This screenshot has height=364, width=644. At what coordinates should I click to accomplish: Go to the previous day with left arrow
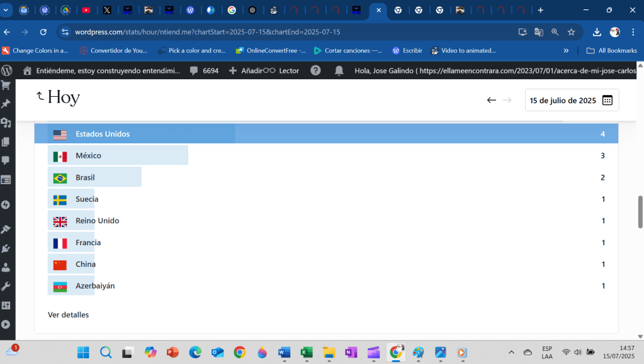point(492,100)
